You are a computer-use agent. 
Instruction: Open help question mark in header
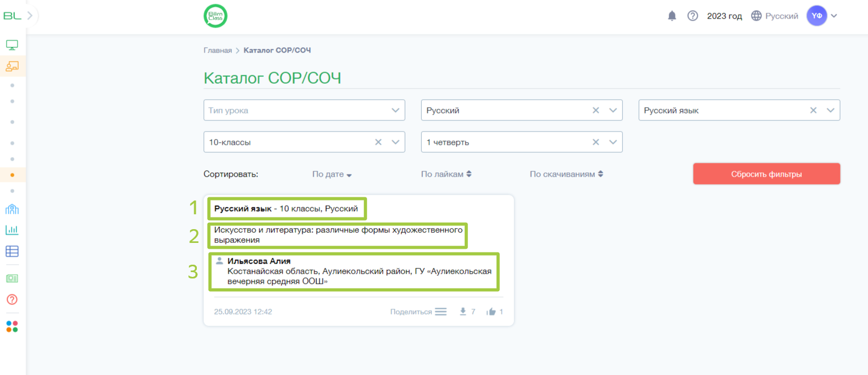(692, 16)
